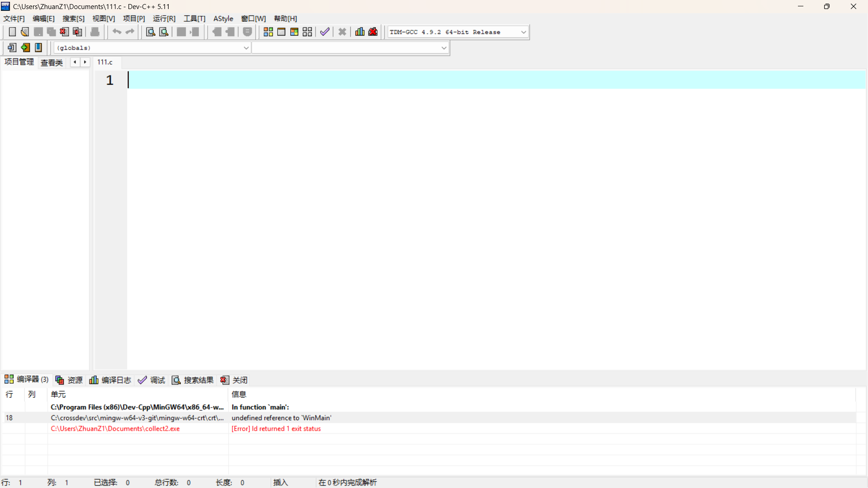Viewport: 868px width, 488px height.
Task: Click the Profile analysis bar chart icon
Action: 360,32
